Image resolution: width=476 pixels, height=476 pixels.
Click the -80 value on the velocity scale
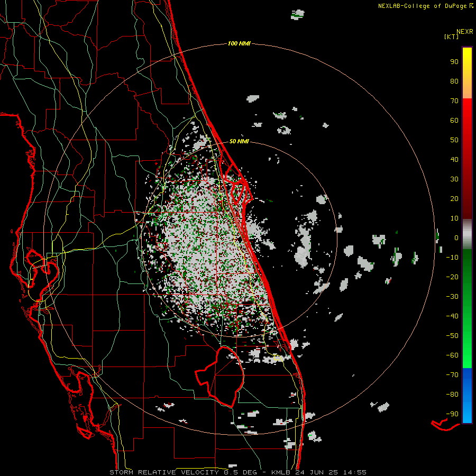pos(452,395)
